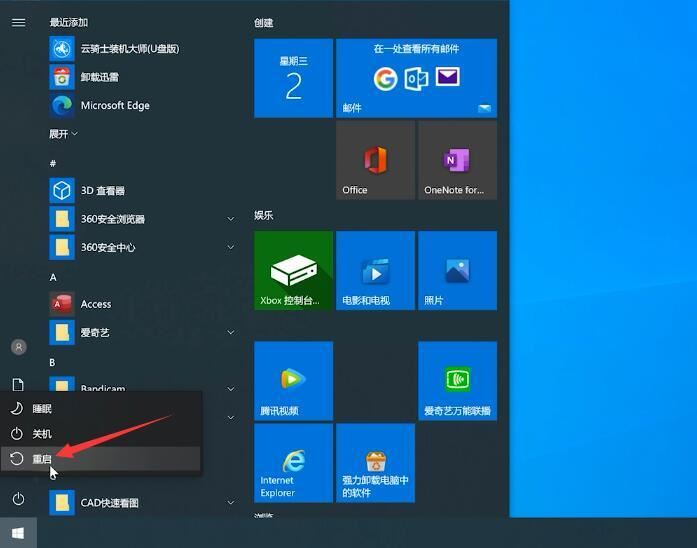Viewport: 697px width, 548px height.
Task: Open the Xbox console tile
Action: (293, 270)
